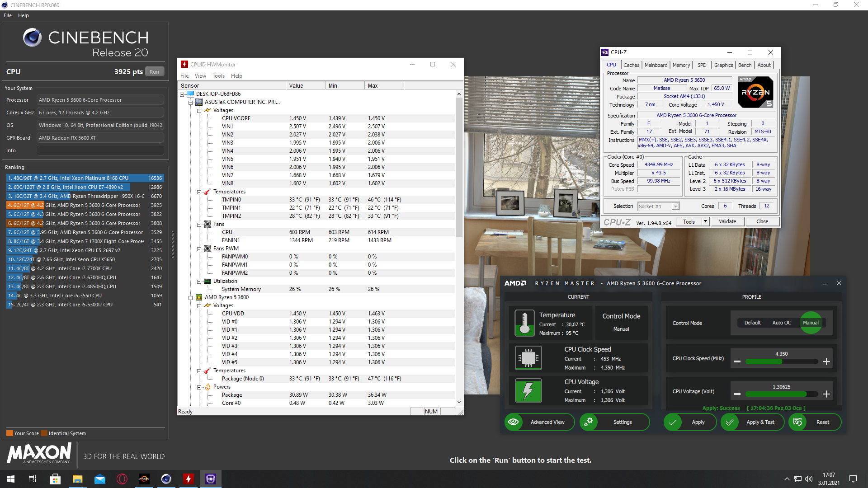Viewport: 868px width, 488px height.
Task: Switch to Ryzen Master taskbar icon
Action: (144, 479)
